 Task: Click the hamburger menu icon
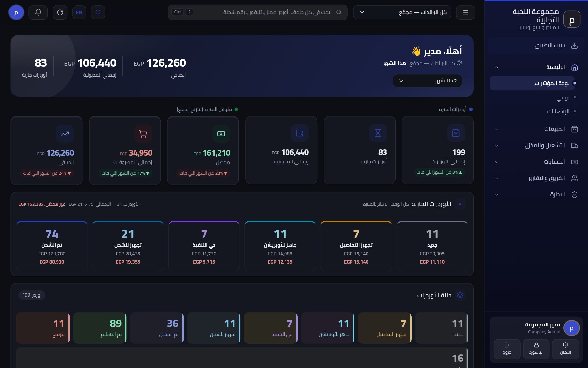click(x=465, y=12)
